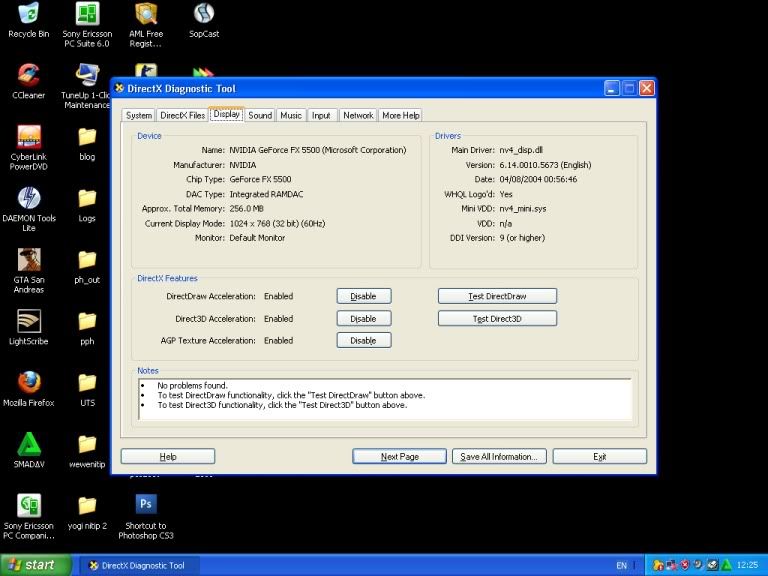Select the blog folder on desktop
This screenshot has height=576, width=768.
pos(87,144)
